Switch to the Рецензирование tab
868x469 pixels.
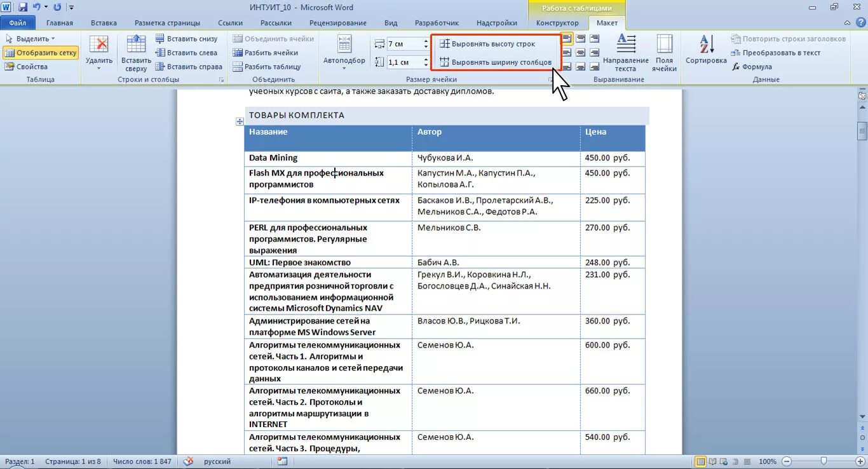(337, 23)
